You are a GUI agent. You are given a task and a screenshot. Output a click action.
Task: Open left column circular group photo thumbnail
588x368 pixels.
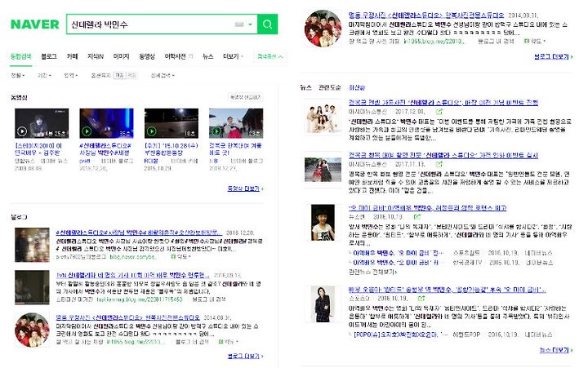coord(32,330)
